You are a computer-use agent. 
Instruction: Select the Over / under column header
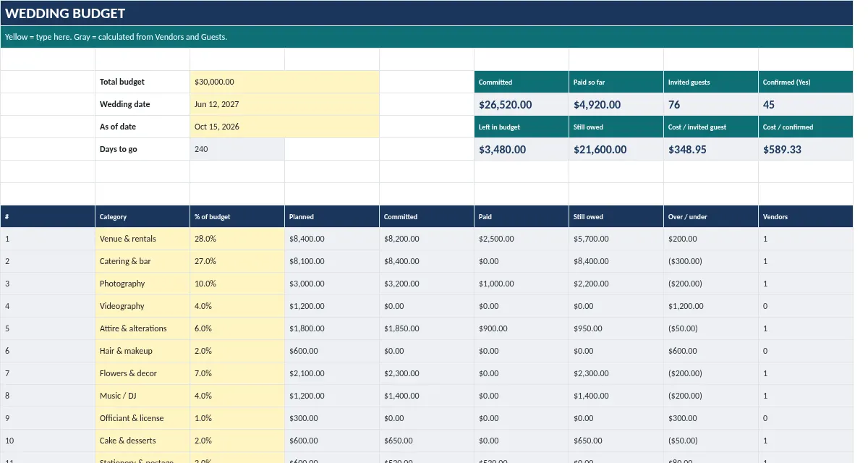[x=711, y=216]
